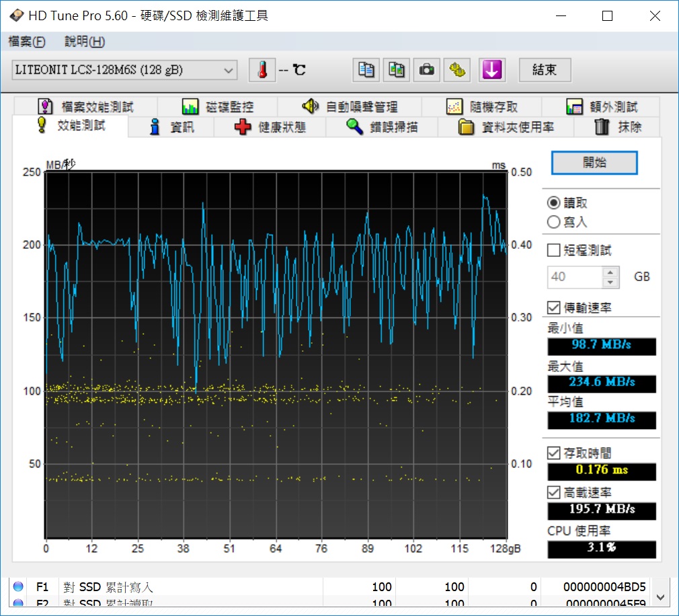
Task: Click the 3.1% CPU usage readout
Action: click(602, 549)
